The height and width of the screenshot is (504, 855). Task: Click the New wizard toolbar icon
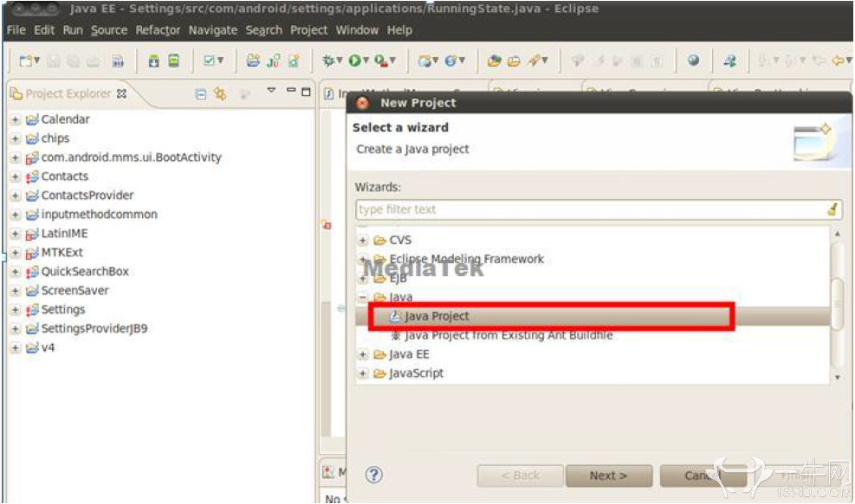[x=25, y=61]
